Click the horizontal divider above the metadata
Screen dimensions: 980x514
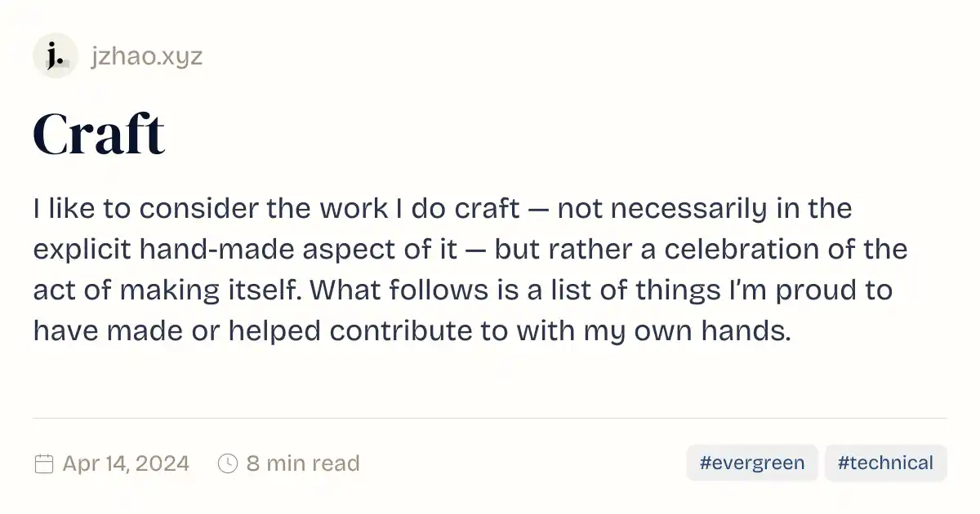click(490, 418)
